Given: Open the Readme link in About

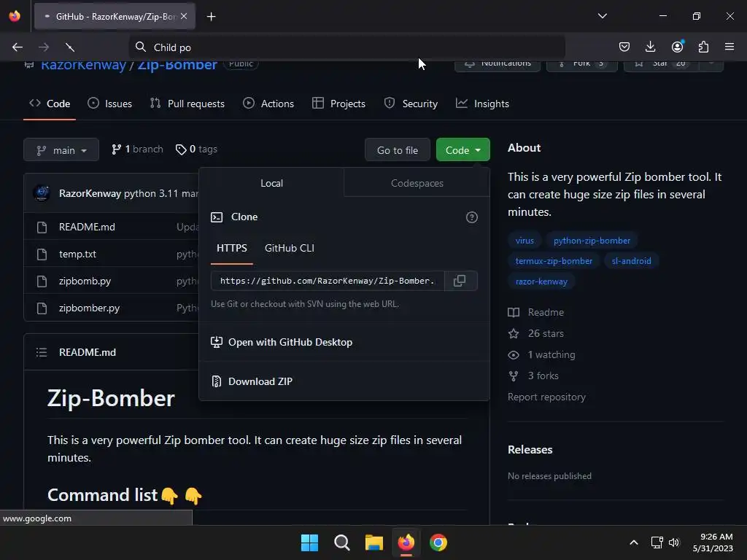Looking at the screenshot, I should 536,312.
